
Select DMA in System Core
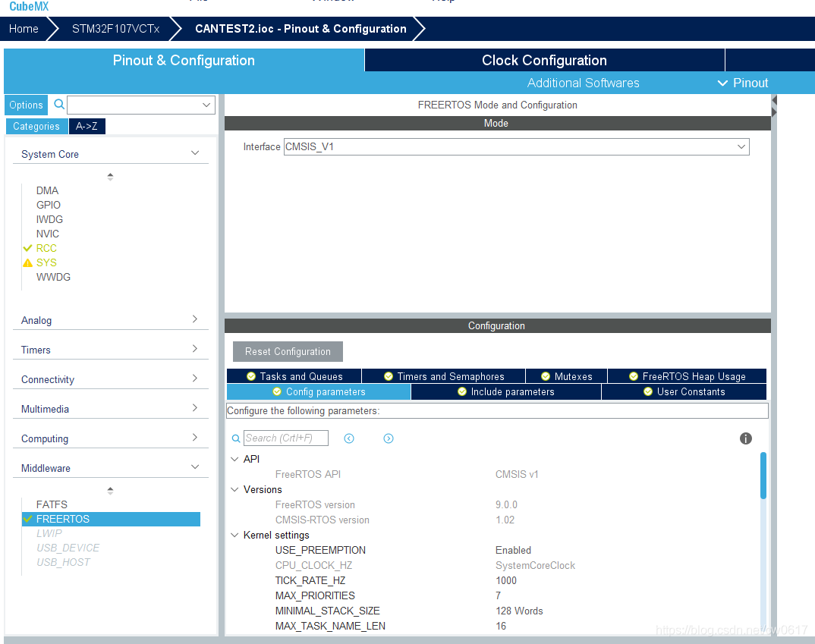(x=47, y=190)
